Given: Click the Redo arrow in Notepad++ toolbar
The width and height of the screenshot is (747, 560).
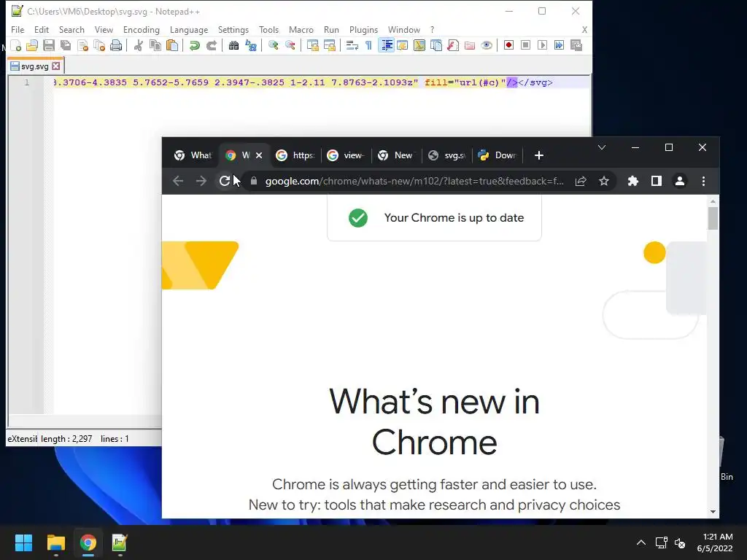Looking at the screenshot, I should pyautogui.click(x=212, y=45).
